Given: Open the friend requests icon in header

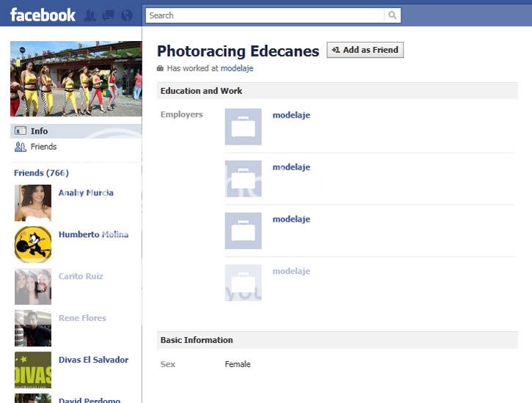Looking at the screenshot, I should (90, 15).
